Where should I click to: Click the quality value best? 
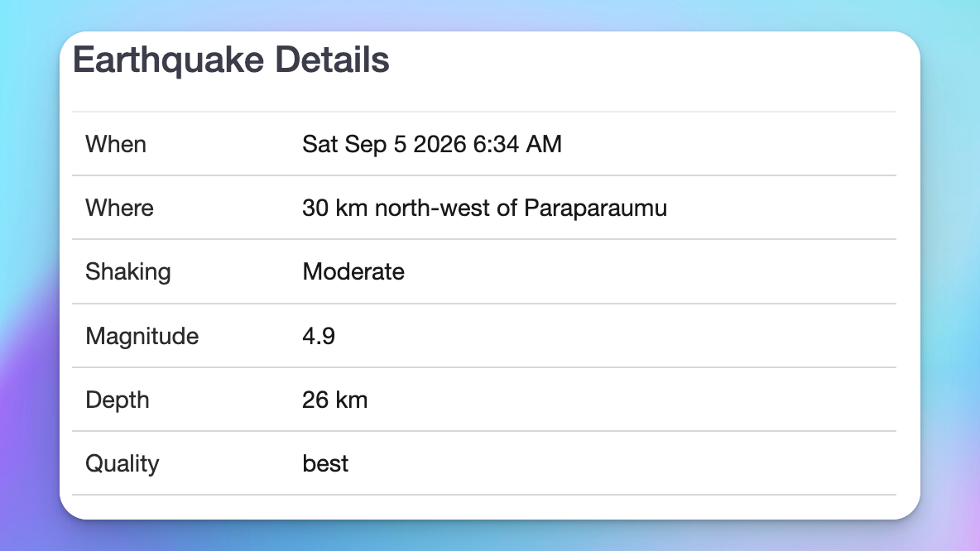coord(325,463)
